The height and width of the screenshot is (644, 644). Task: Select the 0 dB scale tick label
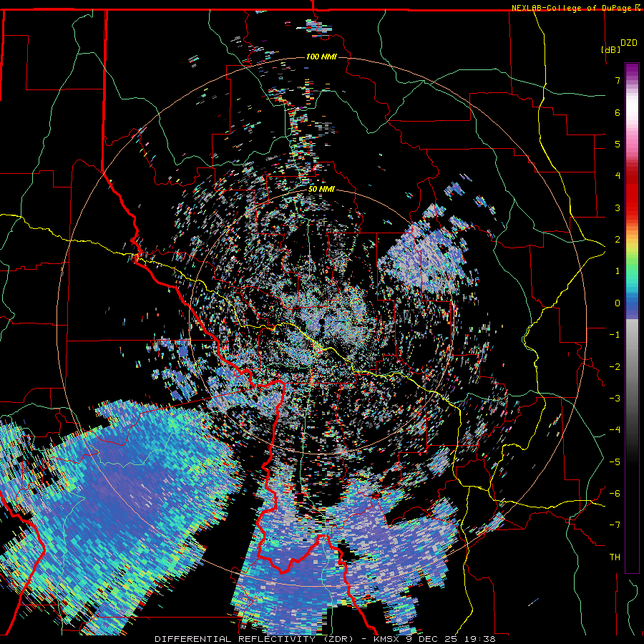(618, 303)
